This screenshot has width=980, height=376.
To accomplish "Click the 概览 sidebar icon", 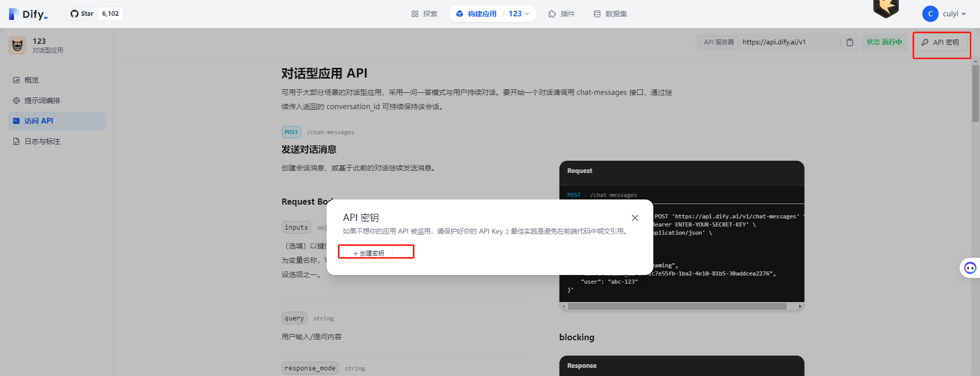I will point(16,80).
